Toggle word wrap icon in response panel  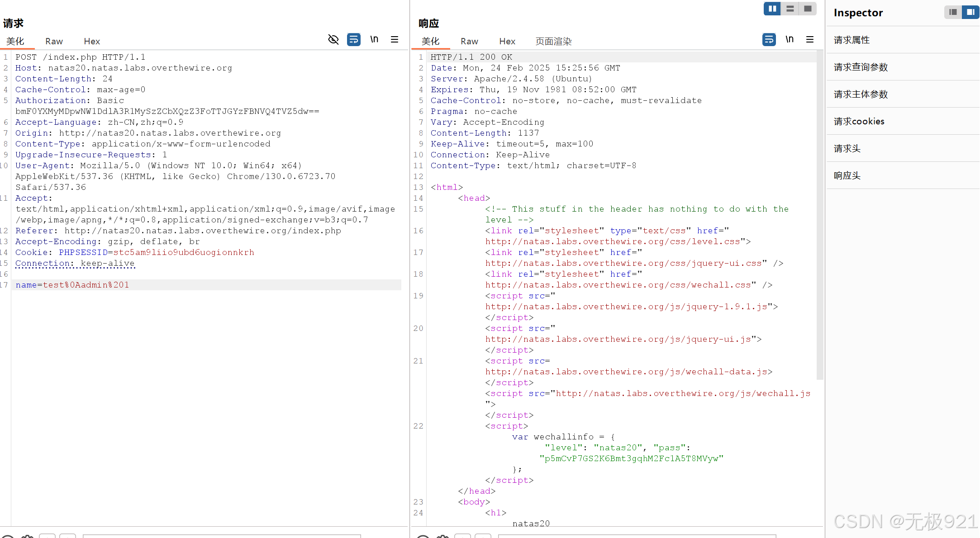[769, 40]
